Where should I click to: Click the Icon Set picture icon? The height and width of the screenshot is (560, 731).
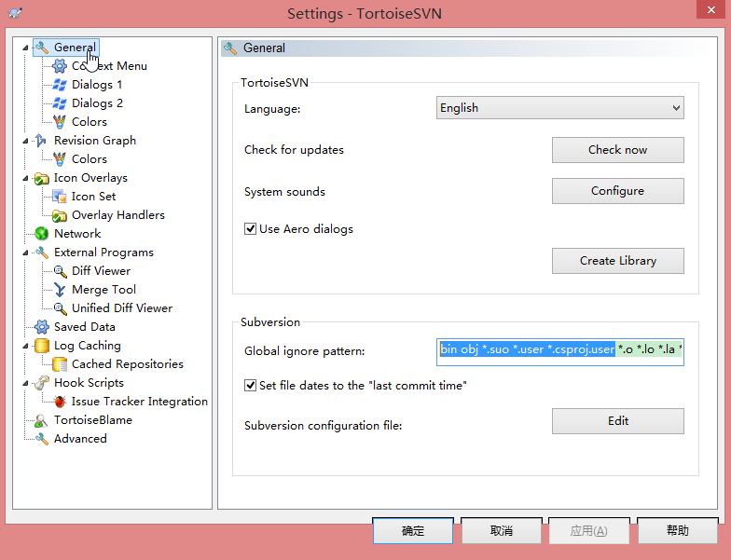point(60,197)
